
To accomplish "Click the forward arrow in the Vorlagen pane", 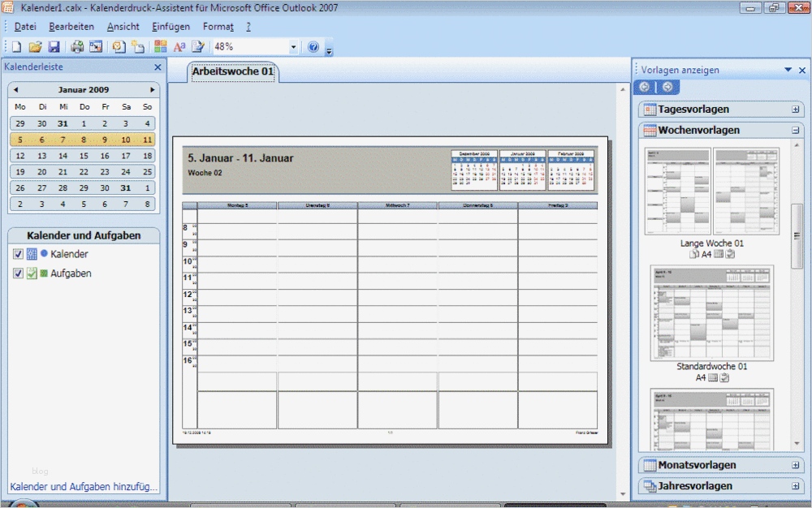I will click(667, 86).
